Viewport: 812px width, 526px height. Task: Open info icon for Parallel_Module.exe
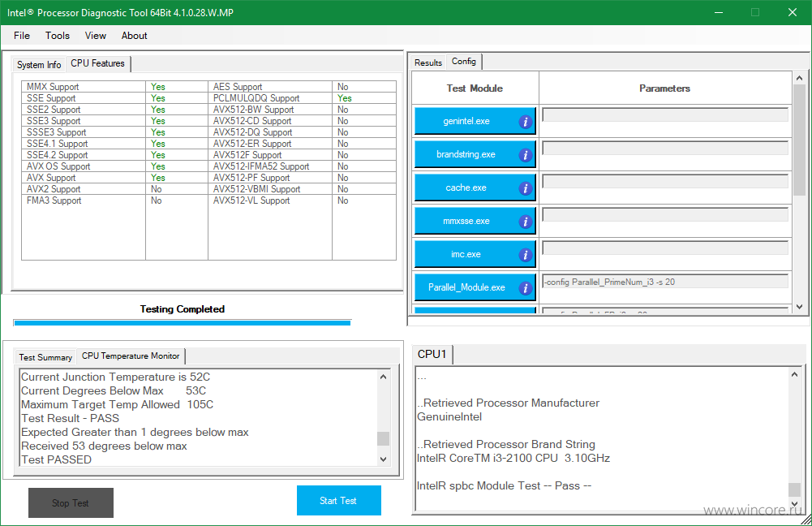(525, 288)
